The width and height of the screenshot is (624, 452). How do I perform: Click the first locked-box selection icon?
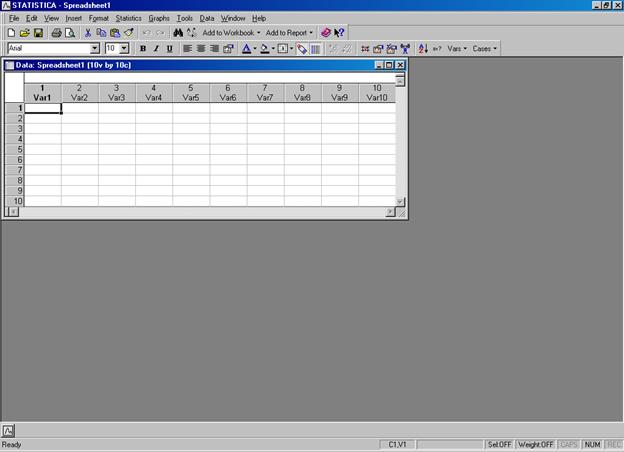click(x=378, y=49)
